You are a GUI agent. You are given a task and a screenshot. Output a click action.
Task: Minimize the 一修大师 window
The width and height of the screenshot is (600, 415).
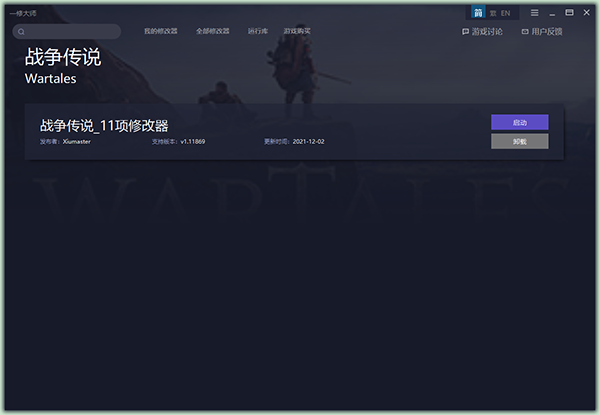552,14
